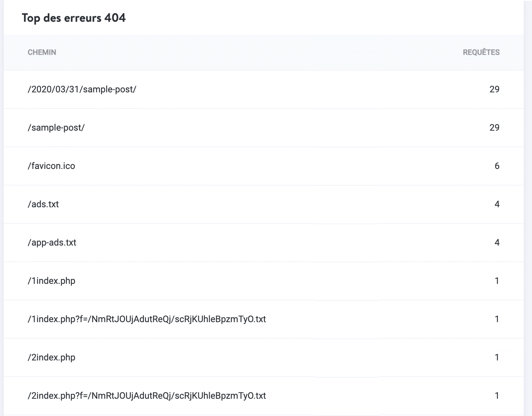Open the /2020/03/31/sample-post/ error entry
This screenshot has width=532, height=416.
[82, 89]
